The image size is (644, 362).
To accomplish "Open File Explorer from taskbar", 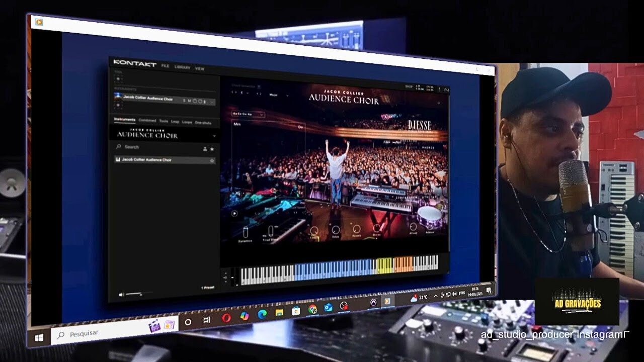I will coord(279,312).
